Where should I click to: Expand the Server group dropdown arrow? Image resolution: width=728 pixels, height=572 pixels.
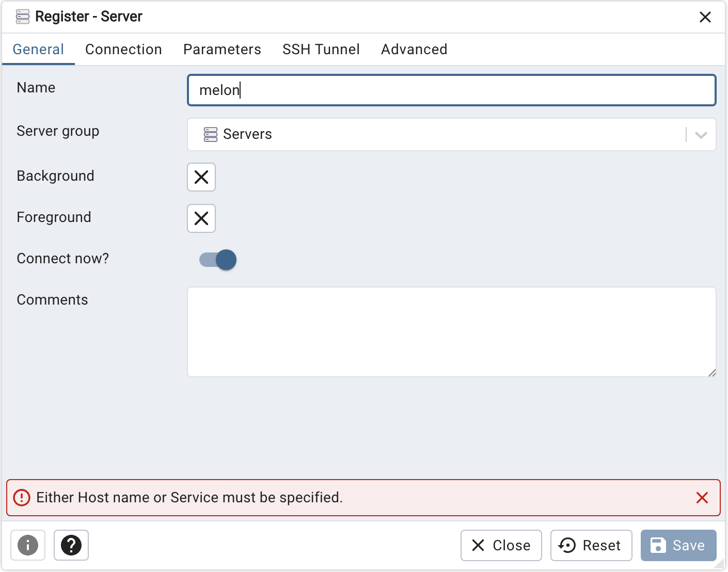(x=701, y=135)
